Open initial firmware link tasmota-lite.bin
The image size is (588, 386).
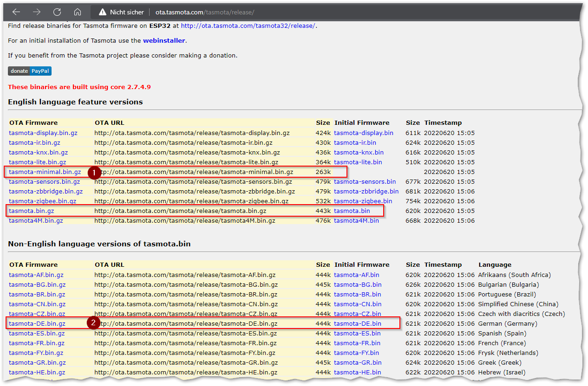pos(358,162)
